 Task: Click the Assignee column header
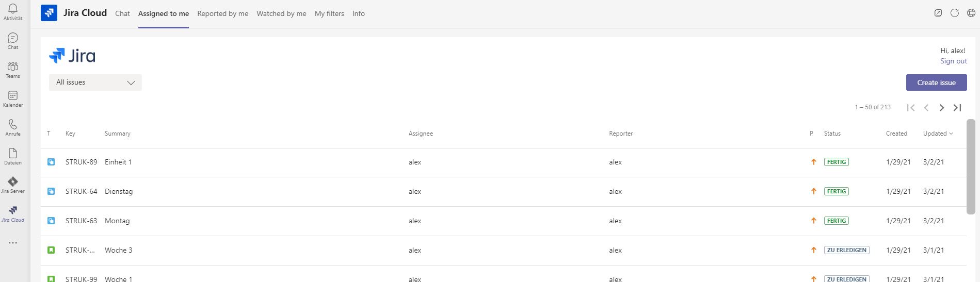421,134
